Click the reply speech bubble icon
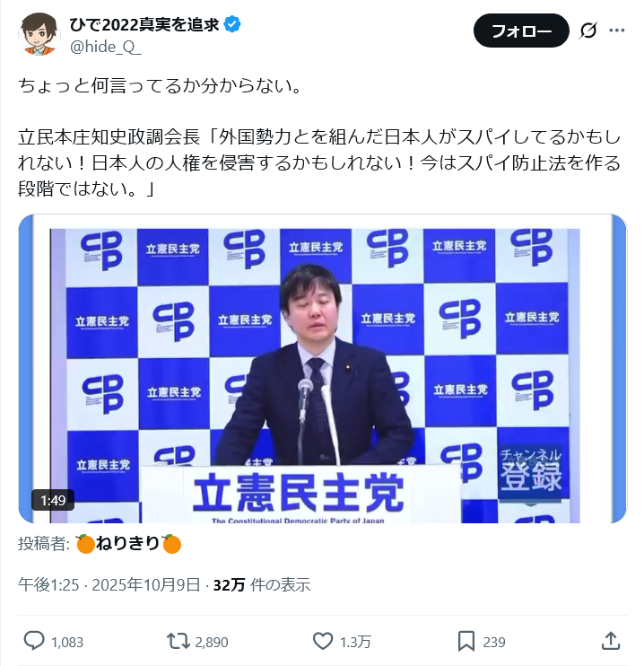 pyautogui.click(x=34, y=641)
